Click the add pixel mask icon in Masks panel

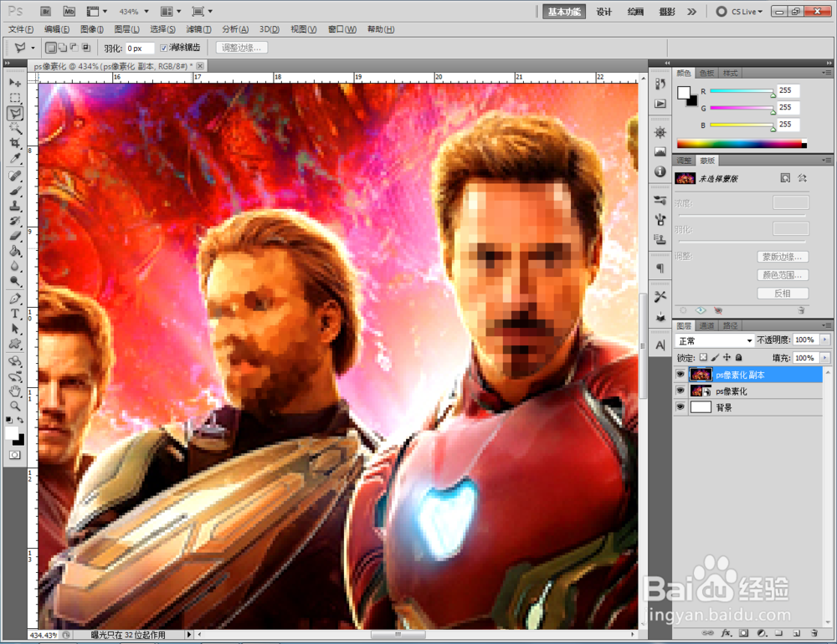coord(785,178)
